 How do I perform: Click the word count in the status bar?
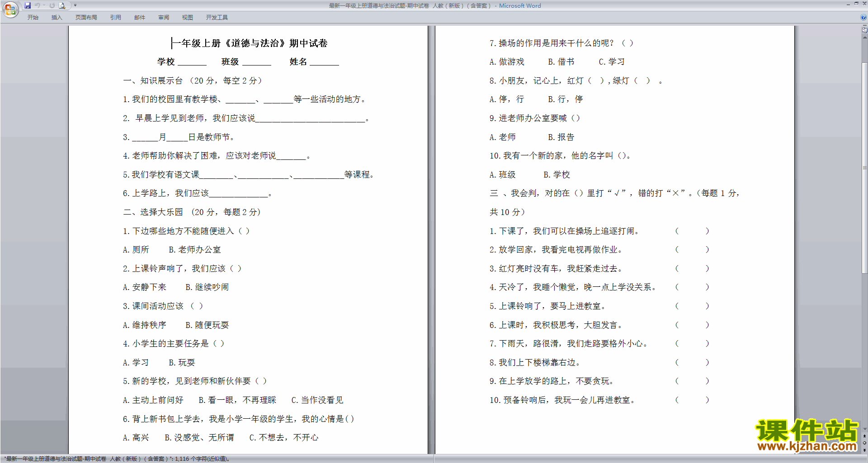point(202,458)
